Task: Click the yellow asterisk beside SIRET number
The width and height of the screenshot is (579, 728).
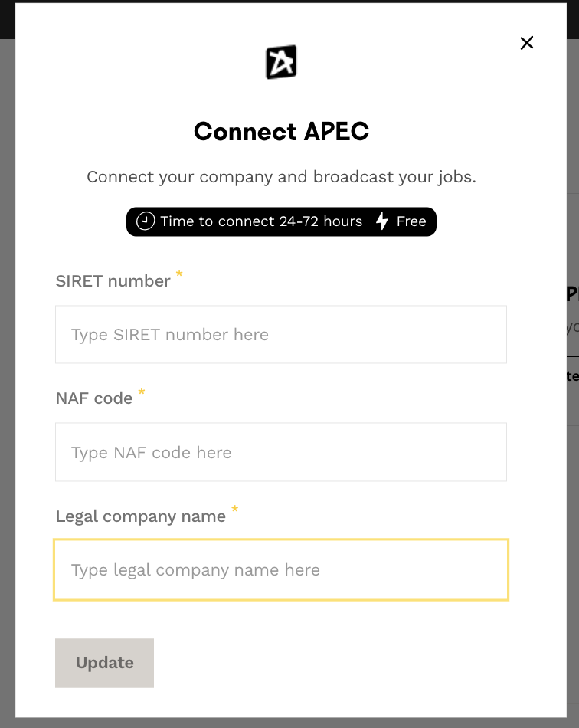Action: [179, 274]
